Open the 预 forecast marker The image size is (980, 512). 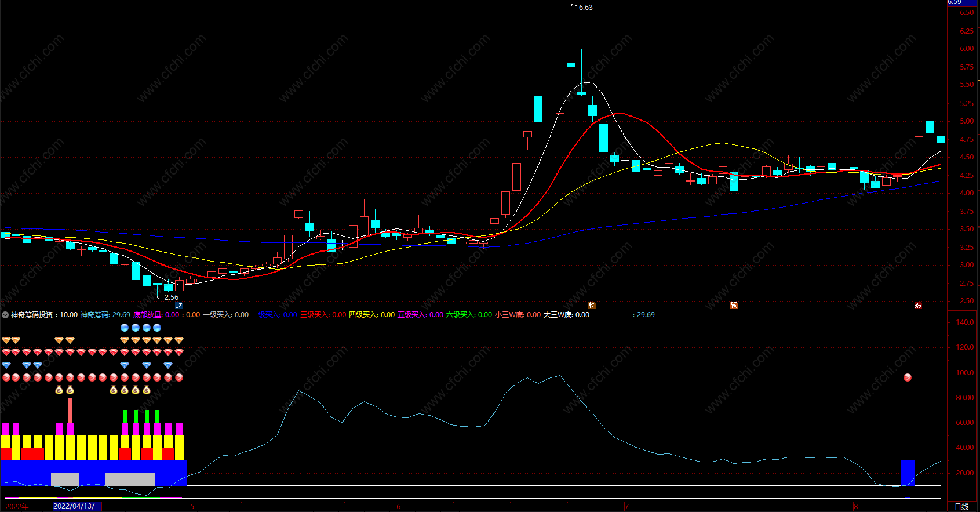tap(734, 306)
